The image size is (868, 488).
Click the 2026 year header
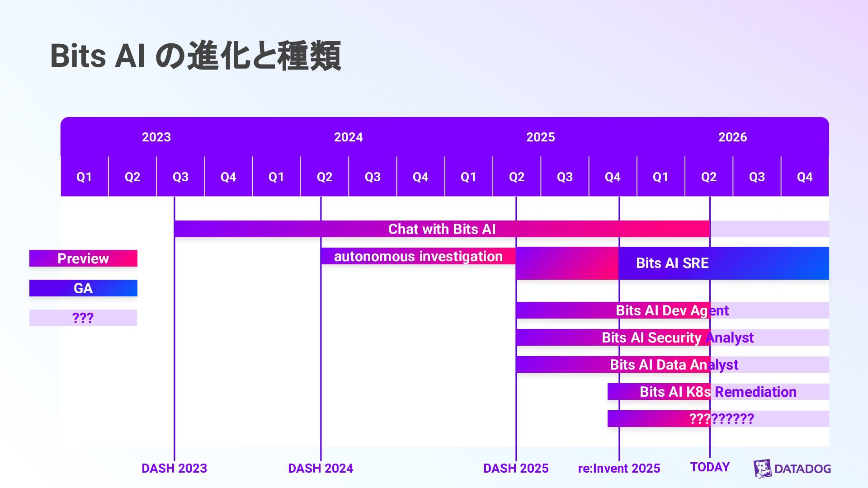(x=732, y=137)
